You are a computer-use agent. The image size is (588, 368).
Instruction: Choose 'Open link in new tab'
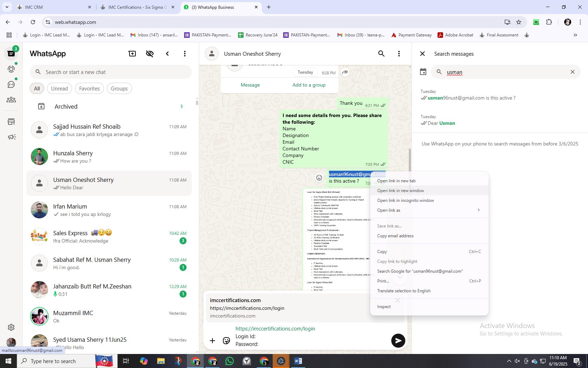coord(429,181)
